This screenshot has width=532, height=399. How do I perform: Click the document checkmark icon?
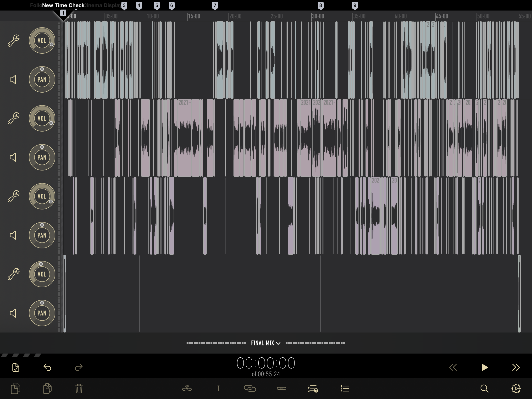(16, 367)
